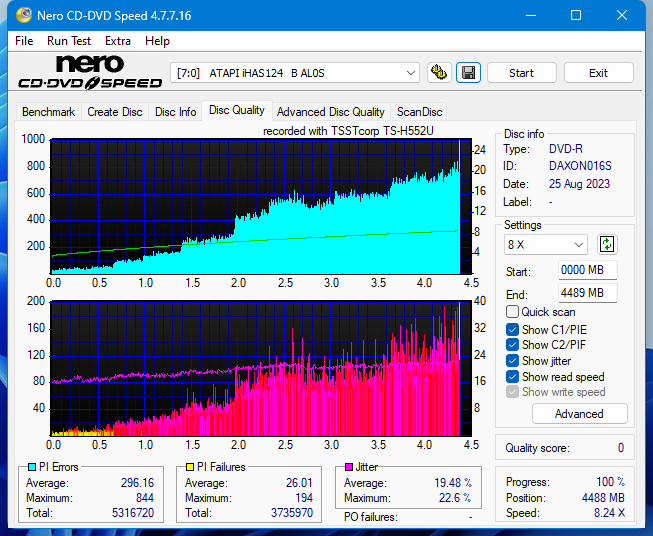This screenshot has width=653, height=536.
Task: Click the Nero CD-DVD Speed title bar icon
Action: [x=24, y=15]
